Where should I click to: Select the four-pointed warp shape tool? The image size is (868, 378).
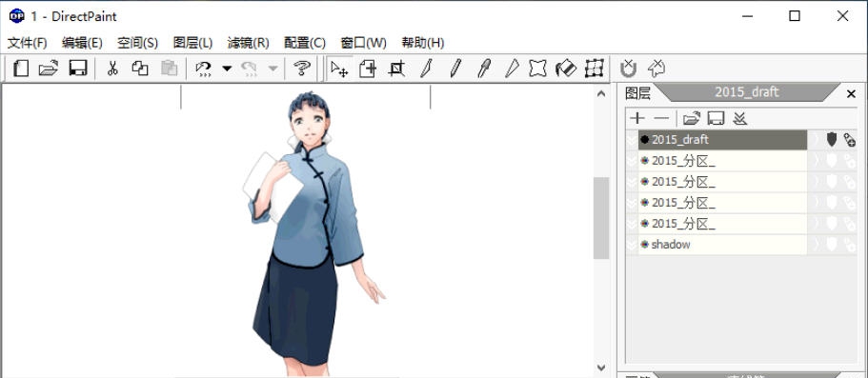click(537, 69)
